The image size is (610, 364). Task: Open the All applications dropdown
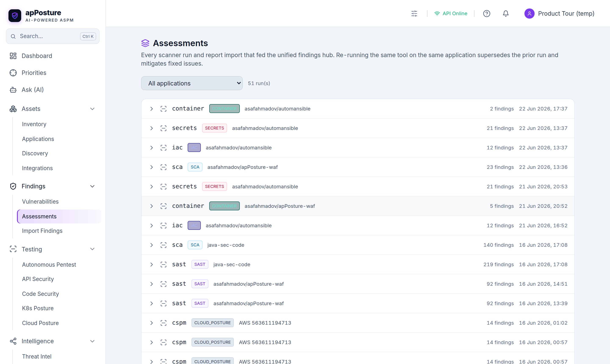[192, 83]
